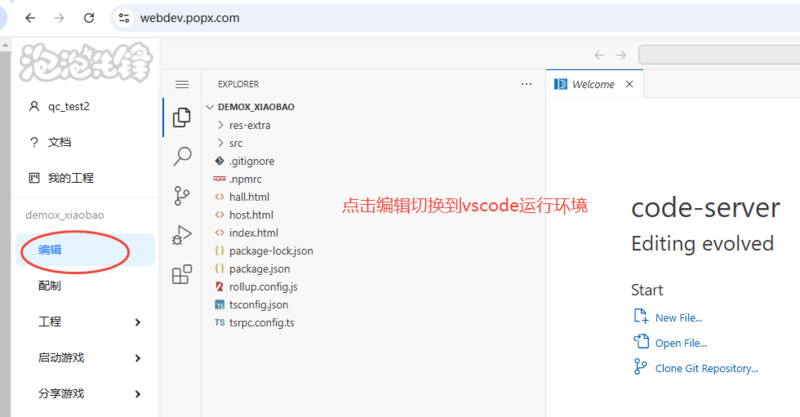Open the Source Control view icon
Image resolution: width=800 pixels, height=417 pixels.
click(x=182, y=195)
